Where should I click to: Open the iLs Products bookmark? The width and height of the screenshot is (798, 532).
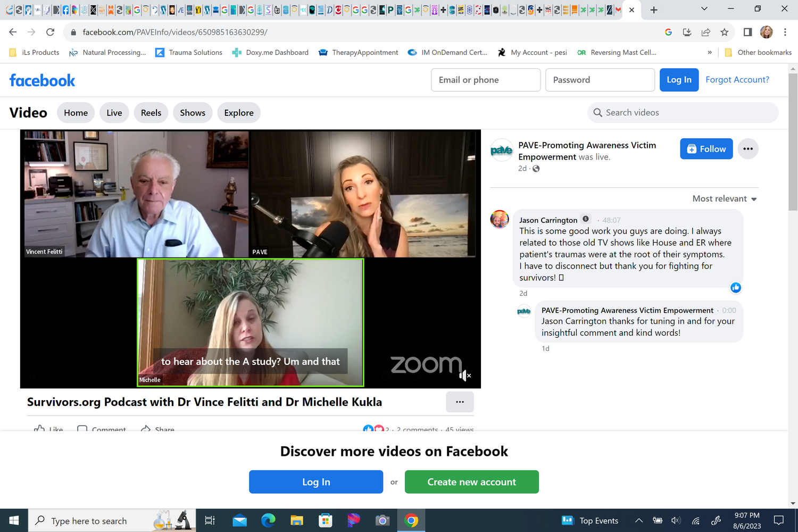pos(35,53)
